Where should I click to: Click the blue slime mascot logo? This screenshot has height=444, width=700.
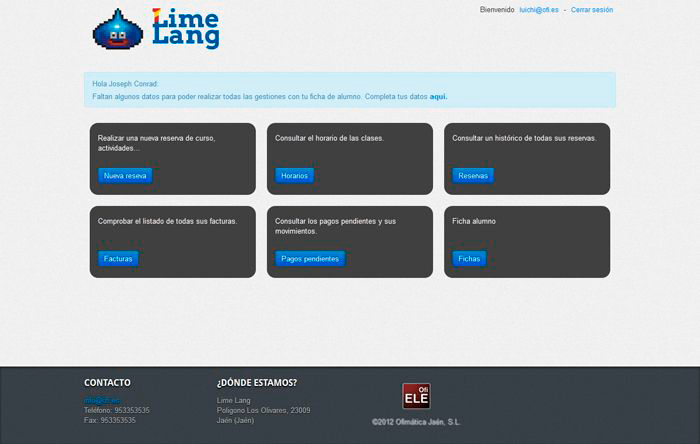118,30
